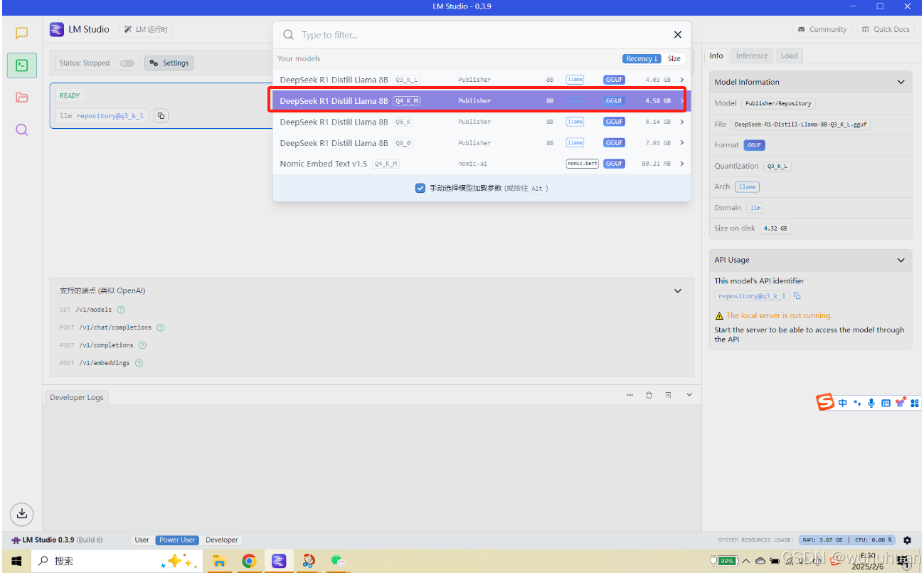Click the file name DeepSeek-R1-Distill-Llama-8B-Q3_K_L.gguf
The height and width of the screenshot is (573, 924).
pyautogui.click(x=801, y=125)
